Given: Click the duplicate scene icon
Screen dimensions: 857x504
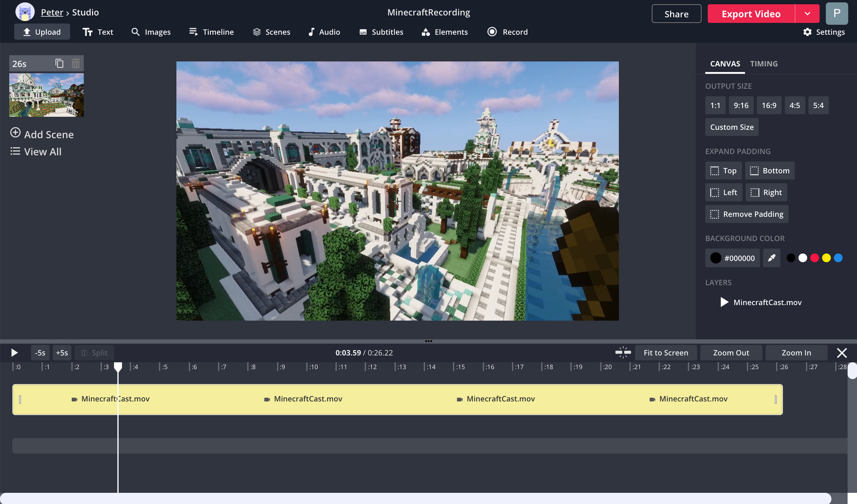Looking at the screenshot, I should point(60,63).
